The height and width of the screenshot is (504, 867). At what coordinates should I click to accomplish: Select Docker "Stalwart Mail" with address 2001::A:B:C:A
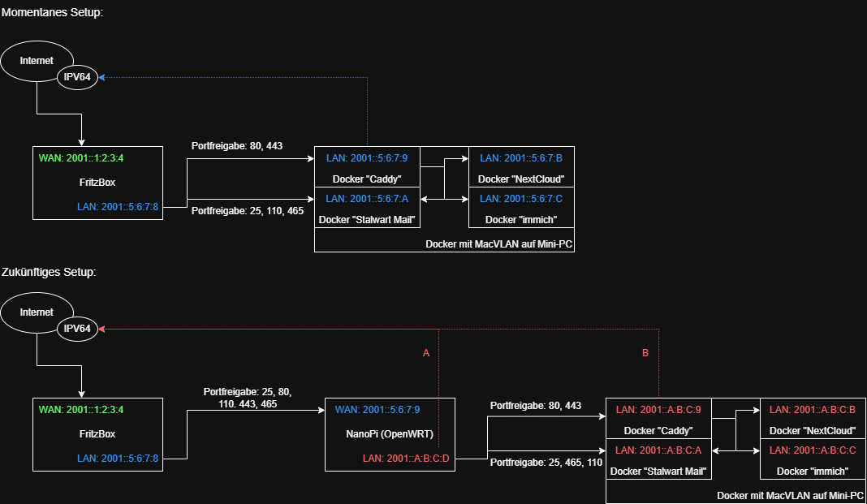658,460
